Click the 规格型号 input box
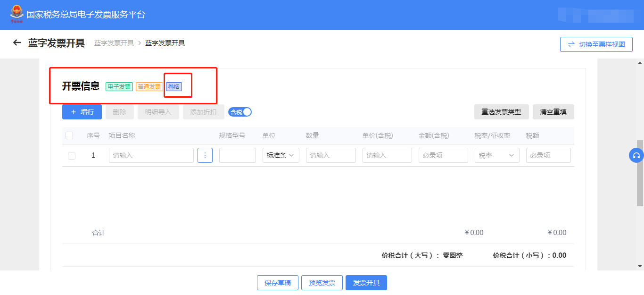The height and width of the screenshot is (295, 644). [238, 155]
